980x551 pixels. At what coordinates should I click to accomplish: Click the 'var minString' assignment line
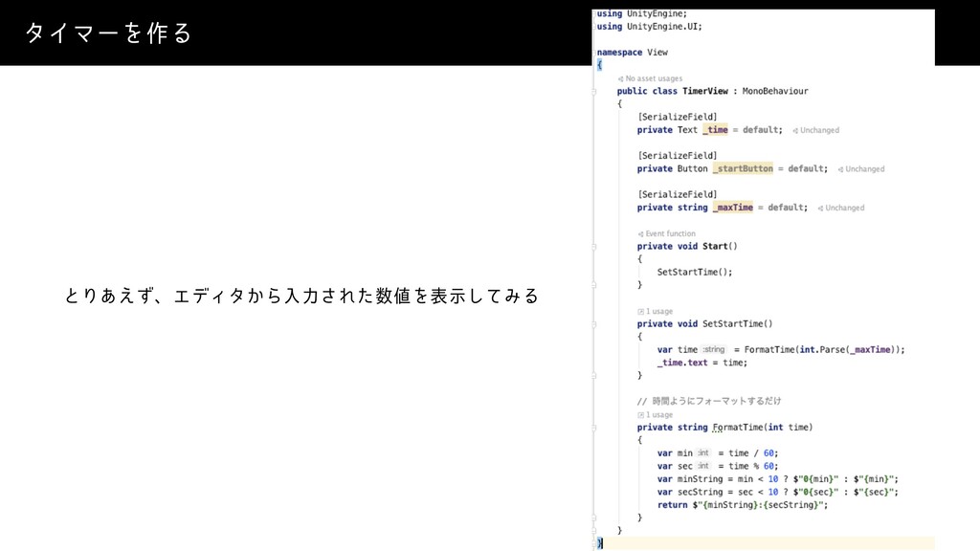point(777,479)
